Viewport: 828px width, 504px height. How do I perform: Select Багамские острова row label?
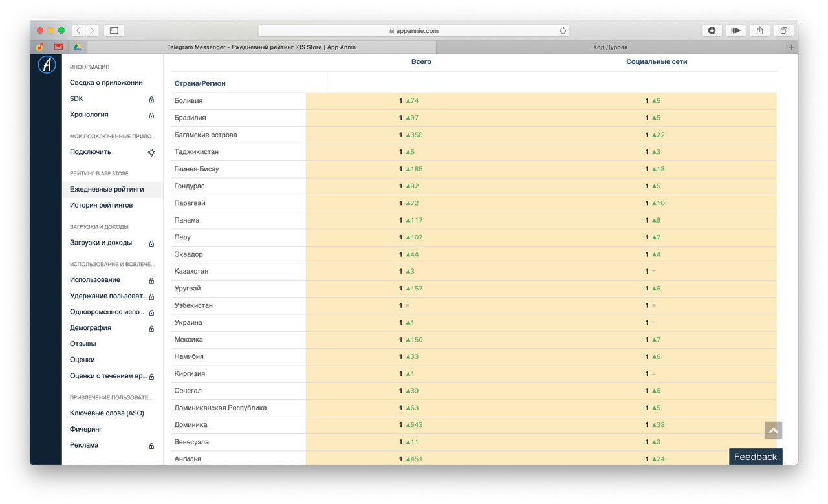(206, 135)
